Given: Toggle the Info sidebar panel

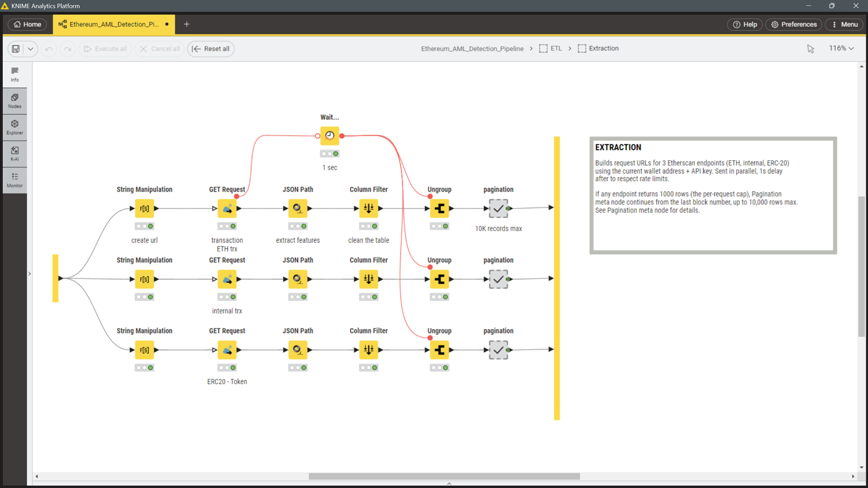Looking at the screenshot, I should click(15, 74).
